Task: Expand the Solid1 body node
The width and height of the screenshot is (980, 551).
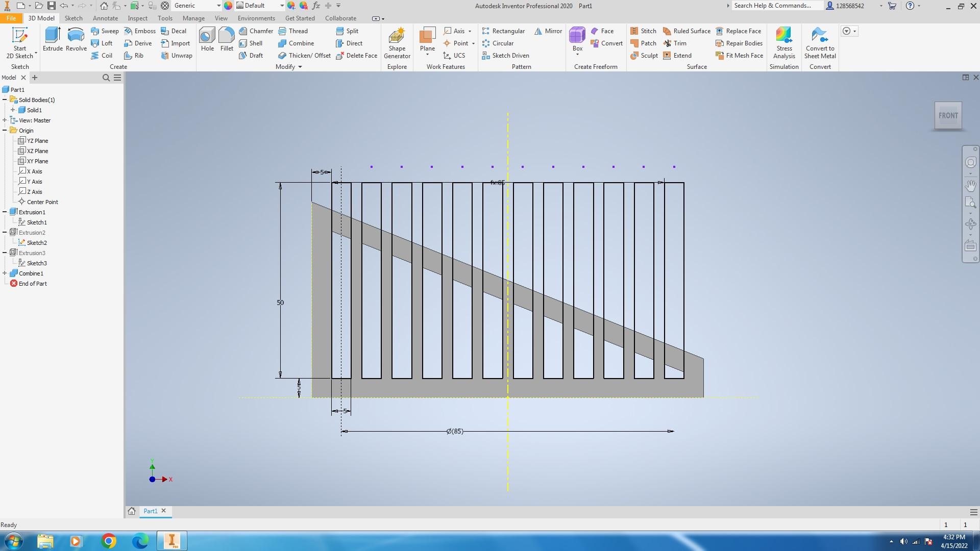Action: point(13,110)
